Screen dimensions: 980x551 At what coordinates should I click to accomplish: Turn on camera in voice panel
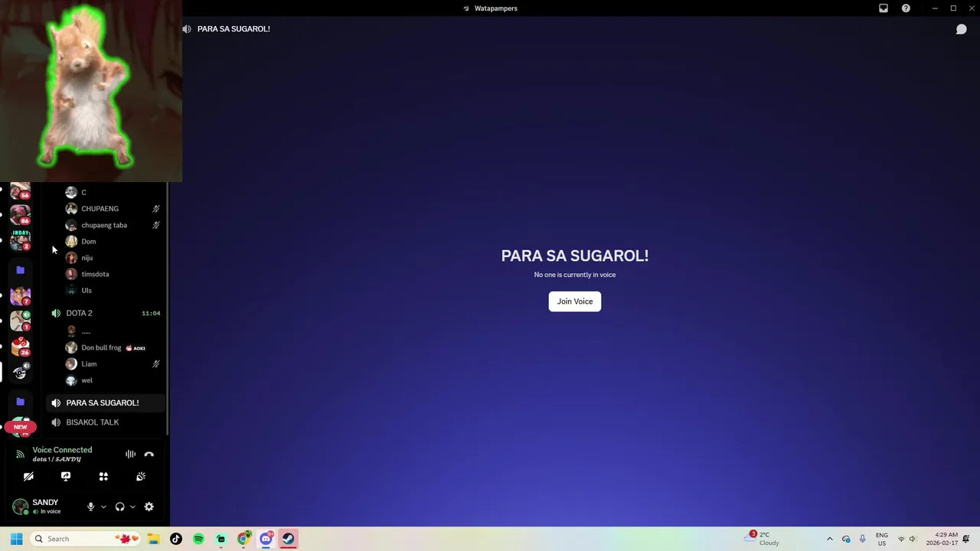pyautogui.click(x=28, y=477)
